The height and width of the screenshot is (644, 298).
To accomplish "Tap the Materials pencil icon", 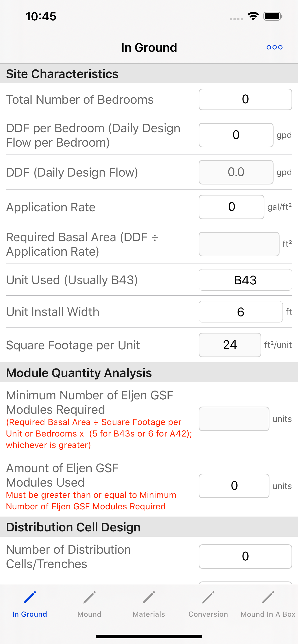I will tap(149, 598).
